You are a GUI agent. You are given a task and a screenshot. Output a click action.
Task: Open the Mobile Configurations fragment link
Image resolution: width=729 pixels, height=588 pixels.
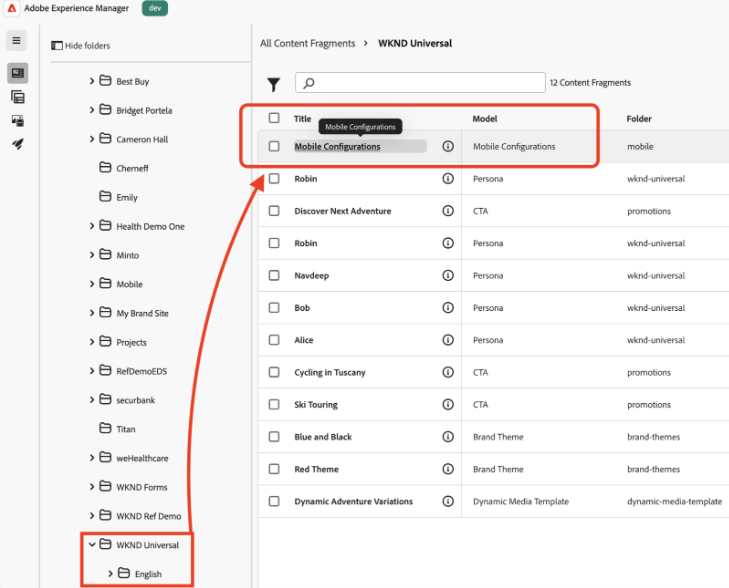337,147
